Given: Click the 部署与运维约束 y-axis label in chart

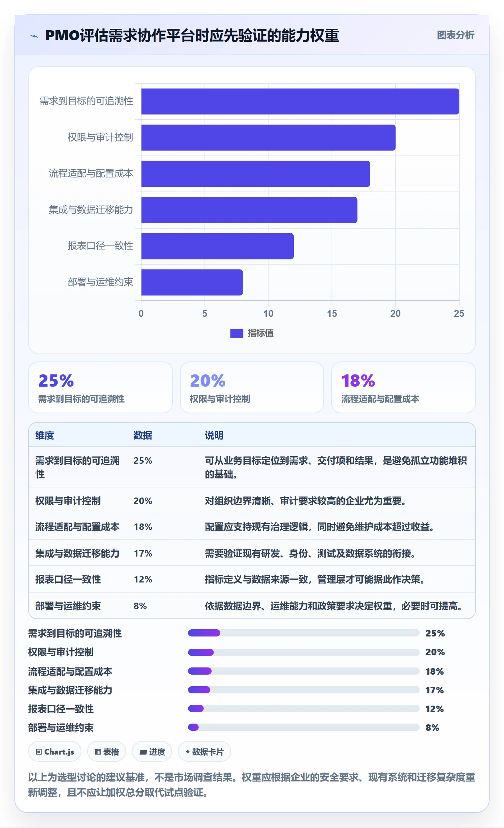Looking at the screenshot, I should 100,282.
